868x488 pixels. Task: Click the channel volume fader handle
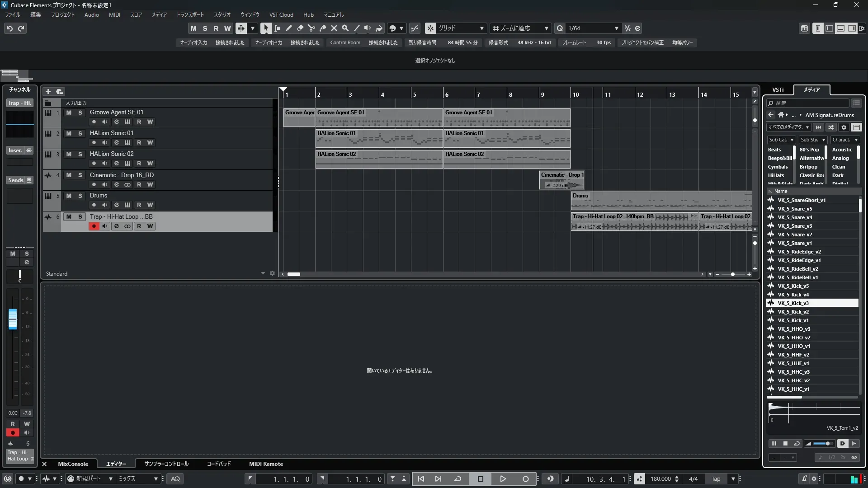coord(13,319)
